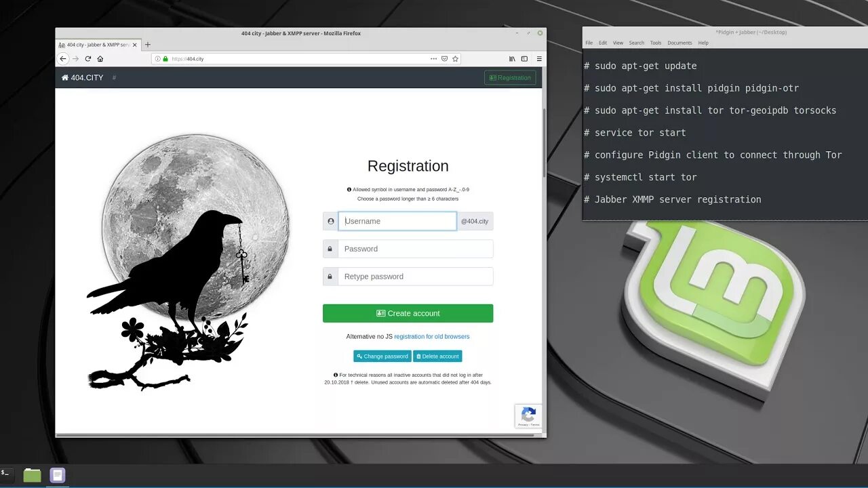This screenshot has width=868, height=488.
Task: Click 'configure Pidgin client' text line
Action: coord(713,155)
